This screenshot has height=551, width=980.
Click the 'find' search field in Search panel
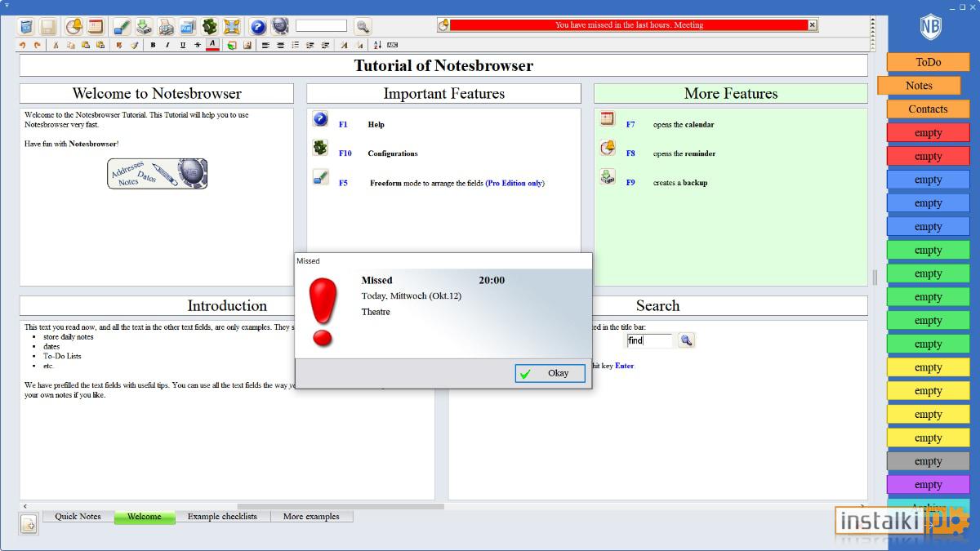tap(649, 340)
